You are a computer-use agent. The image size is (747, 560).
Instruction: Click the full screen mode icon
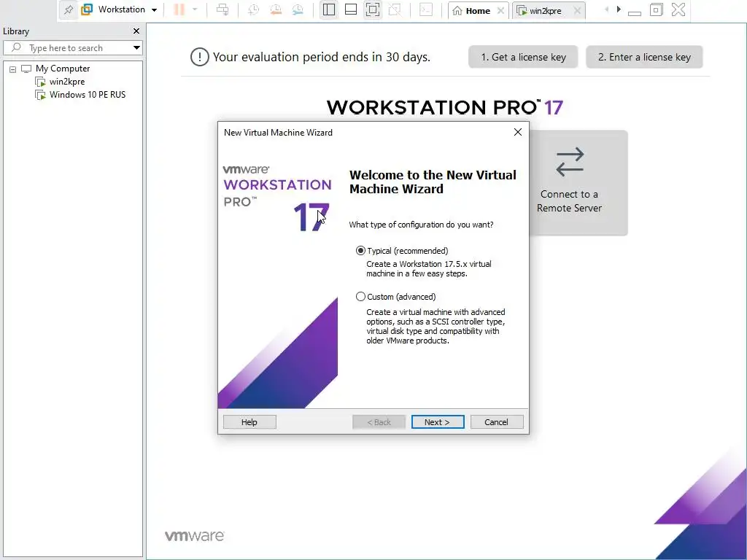coord(373,9)
